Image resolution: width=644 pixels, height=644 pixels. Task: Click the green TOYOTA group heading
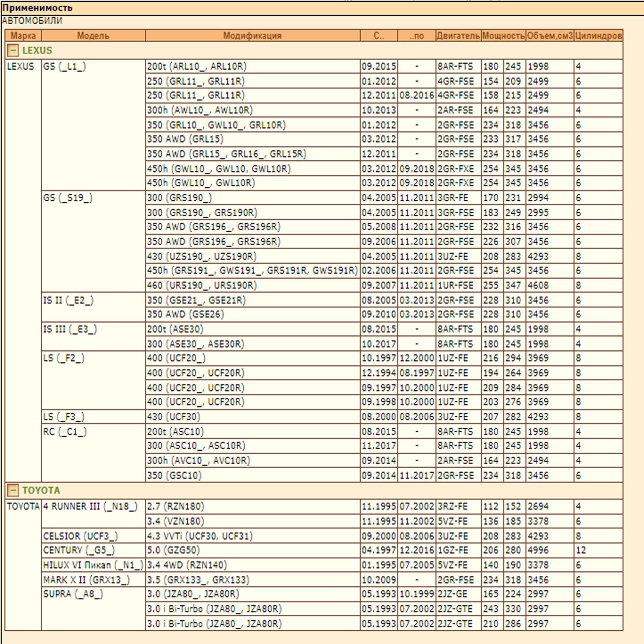(x=41, y=490)
